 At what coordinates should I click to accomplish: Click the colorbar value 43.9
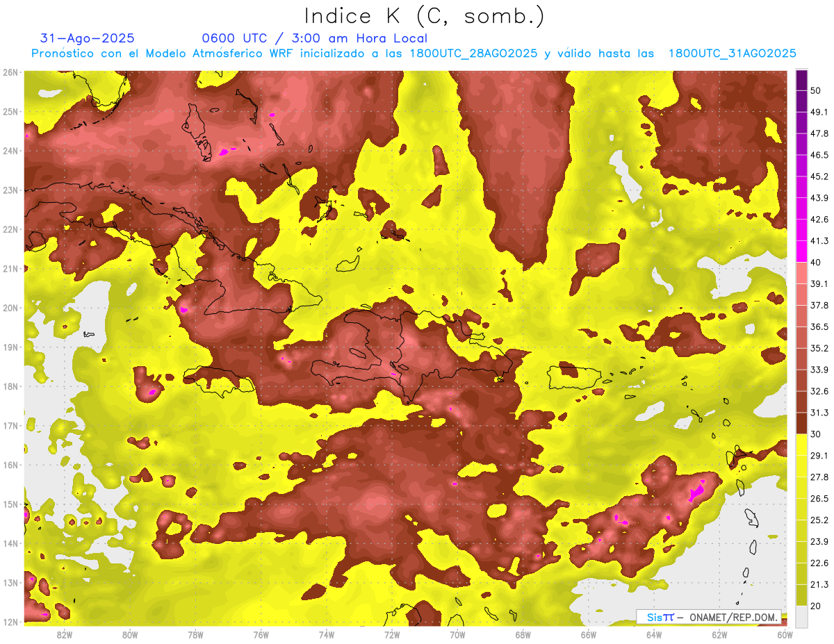(819, 198)
